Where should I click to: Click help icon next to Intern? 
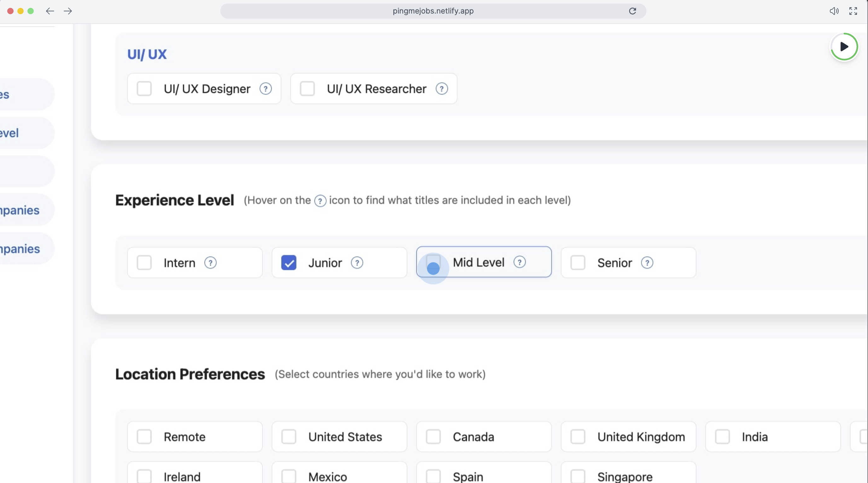pos(210,263)
